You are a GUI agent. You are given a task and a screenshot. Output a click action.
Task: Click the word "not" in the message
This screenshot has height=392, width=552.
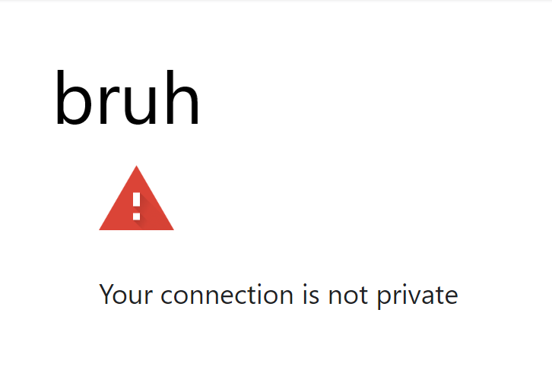coord(348,296)
